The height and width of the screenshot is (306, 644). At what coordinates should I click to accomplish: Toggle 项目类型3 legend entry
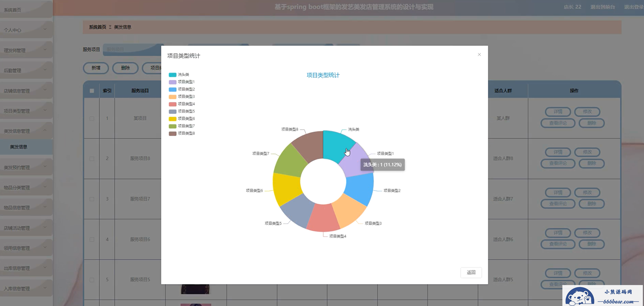[182, 97]
